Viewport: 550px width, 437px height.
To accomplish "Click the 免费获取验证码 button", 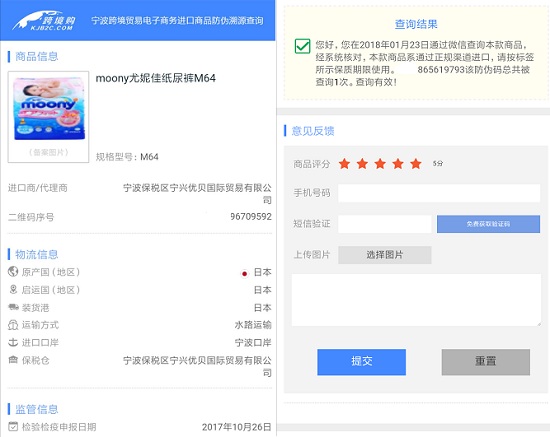I will pyautogui.click(x=488, y=224).
